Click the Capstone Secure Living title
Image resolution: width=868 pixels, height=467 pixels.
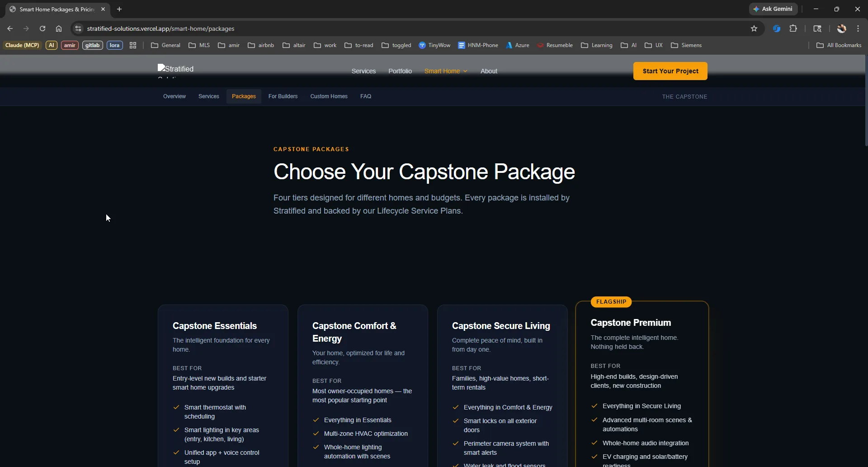(501, 326)
